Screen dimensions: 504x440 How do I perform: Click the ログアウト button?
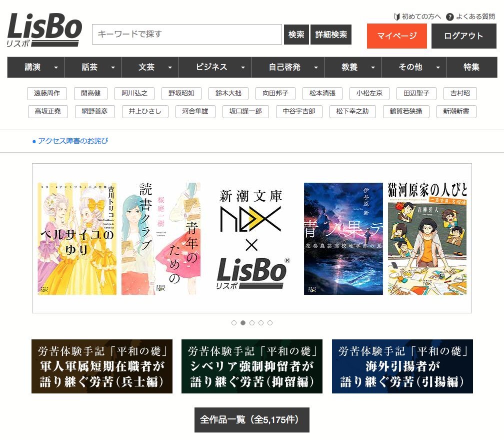pyautogui.click(x=464, y=36)
